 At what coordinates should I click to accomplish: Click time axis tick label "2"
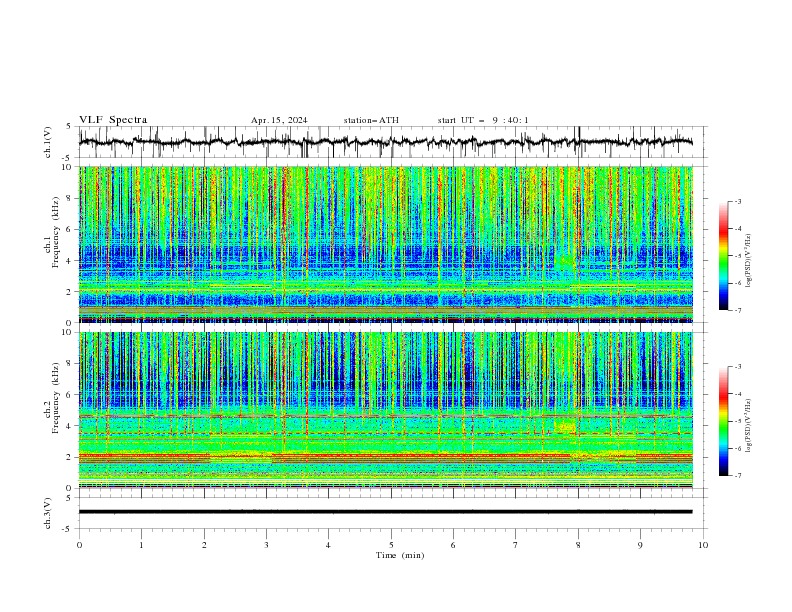point(204,545)
